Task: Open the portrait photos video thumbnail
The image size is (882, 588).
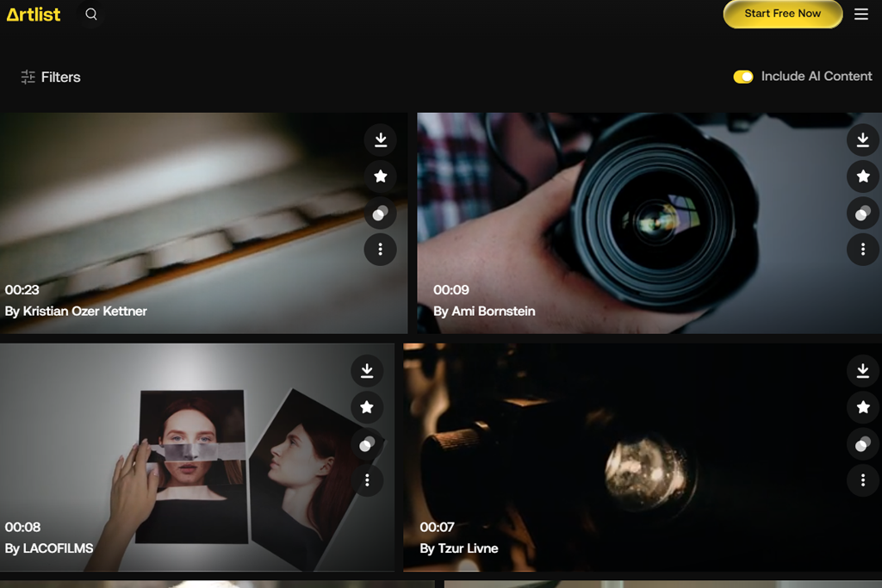Action: (197, 457)
